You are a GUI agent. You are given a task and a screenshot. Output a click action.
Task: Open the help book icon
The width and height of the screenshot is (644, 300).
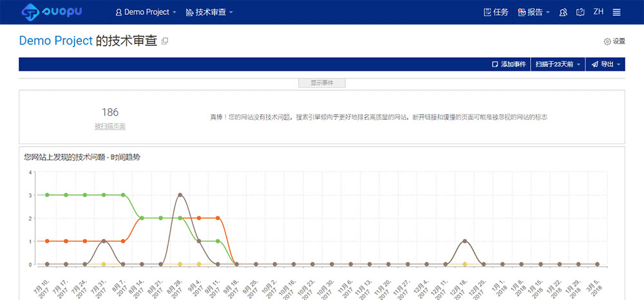coord(580,12)
